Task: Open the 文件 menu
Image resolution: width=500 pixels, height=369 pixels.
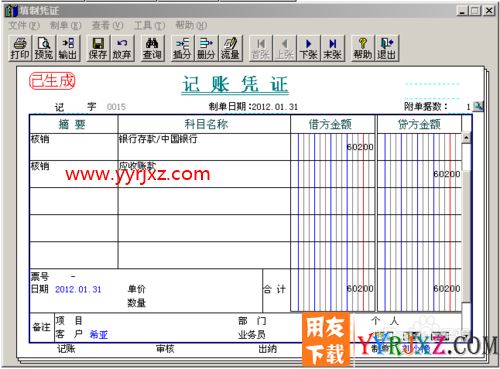Action: point(24,25)
